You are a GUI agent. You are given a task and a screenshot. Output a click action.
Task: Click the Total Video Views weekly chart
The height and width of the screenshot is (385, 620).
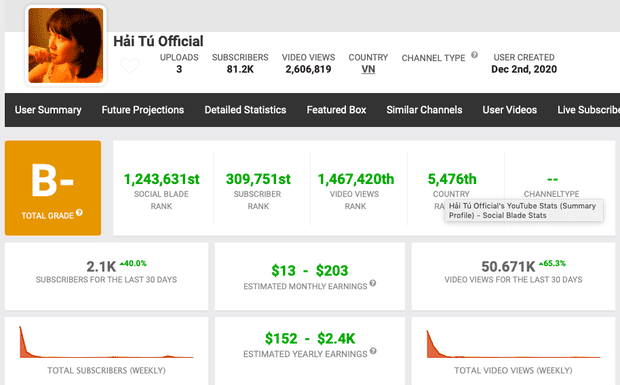[513, 344]
